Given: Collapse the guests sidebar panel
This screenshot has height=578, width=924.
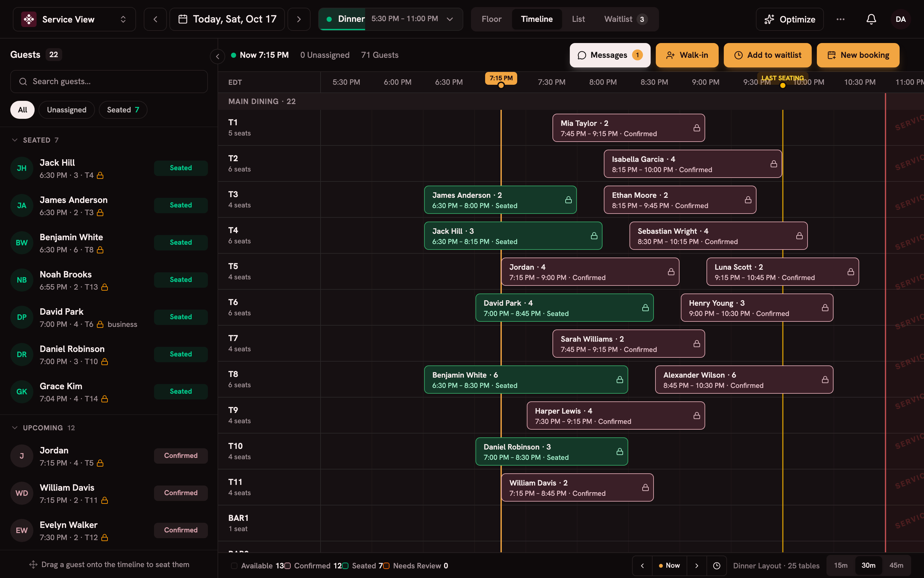Looking at the screenshot, I should tap(217, 57).
